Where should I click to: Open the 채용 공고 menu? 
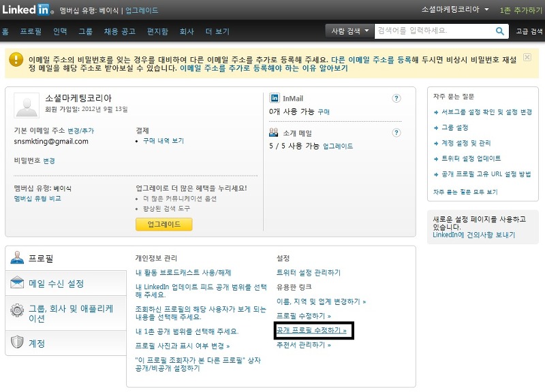120,31
